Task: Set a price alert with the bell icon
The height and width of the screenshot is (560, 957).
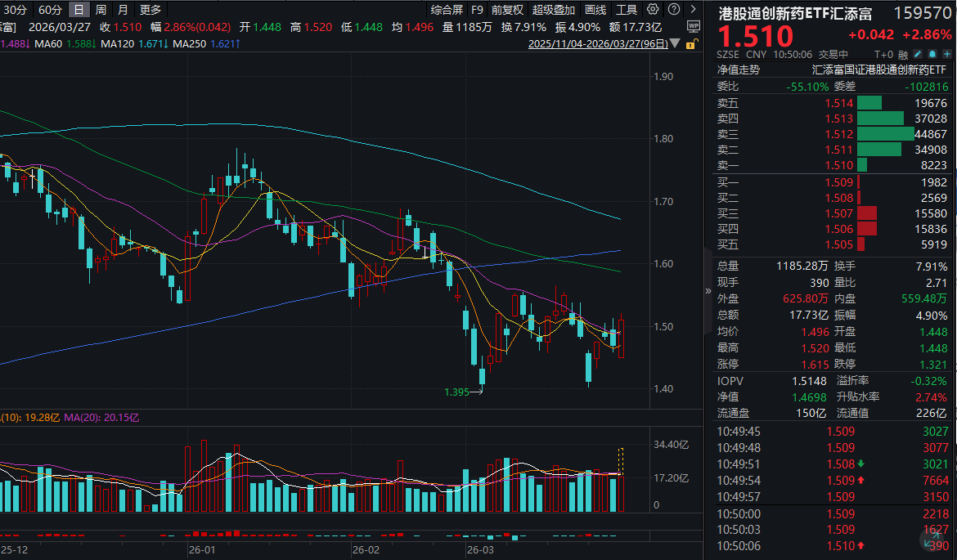Action: coord(933,54)
